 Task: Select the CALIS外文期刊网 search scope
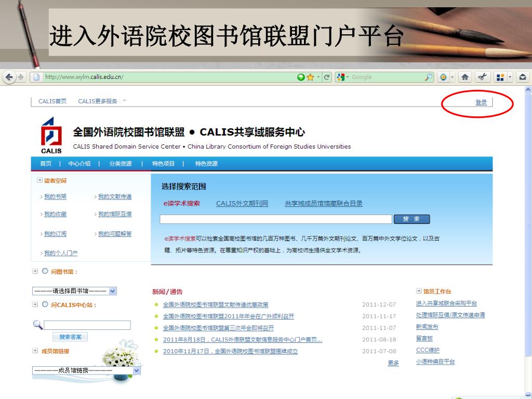(242, 204)
